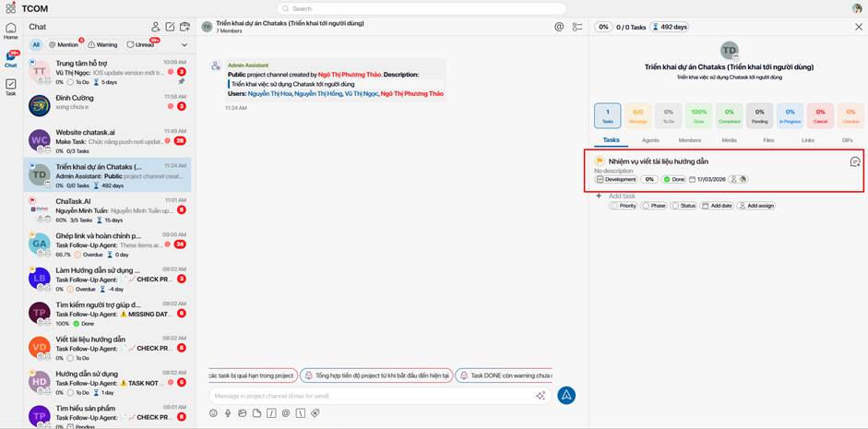Open the Home section in left sidebar

coord(10,31)
